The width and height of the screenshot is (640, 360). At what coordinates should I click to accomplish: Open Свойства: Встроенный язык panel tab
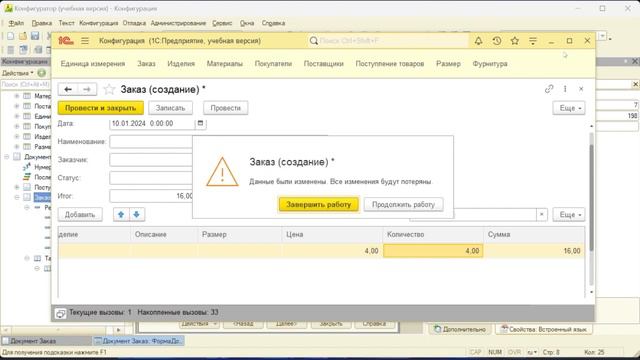(544, 329)
